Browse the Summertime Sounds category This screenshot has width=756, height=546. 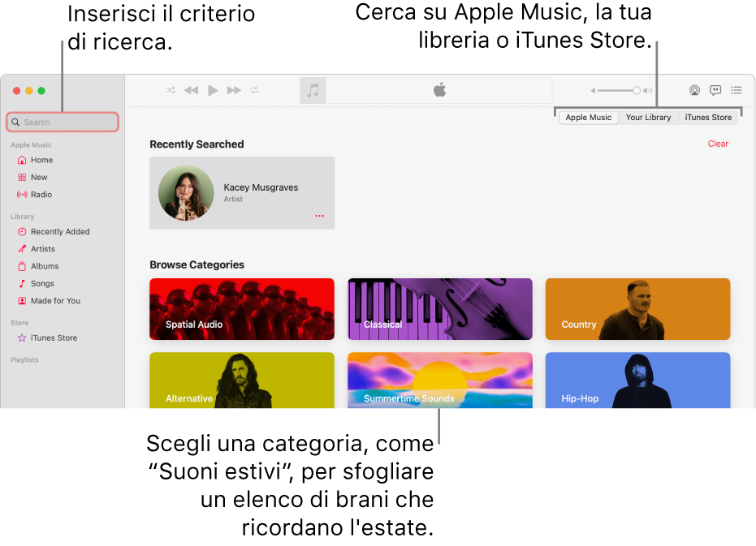tap(440, 380)
